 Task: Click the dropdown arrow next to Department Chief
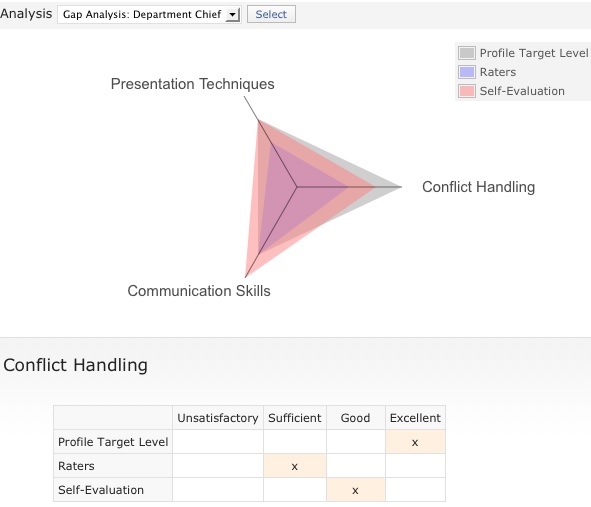pyautogui.click(x=233, y=15)
